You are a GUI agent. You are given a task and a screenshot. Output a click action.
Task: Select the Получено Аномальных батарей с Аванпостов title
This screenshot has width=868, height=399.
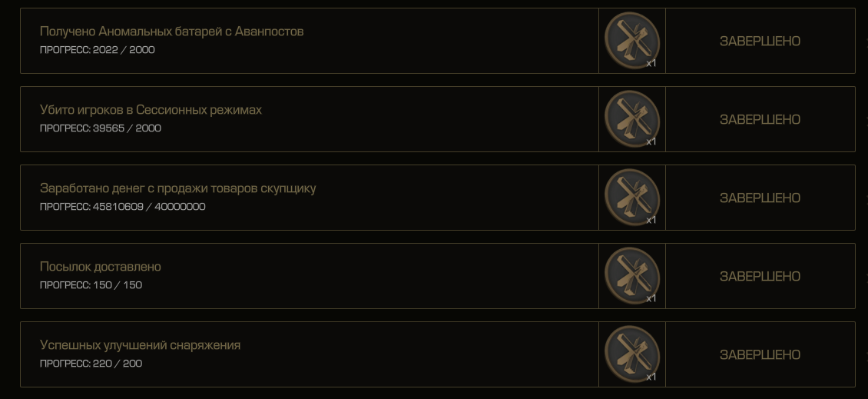(171, 32)
